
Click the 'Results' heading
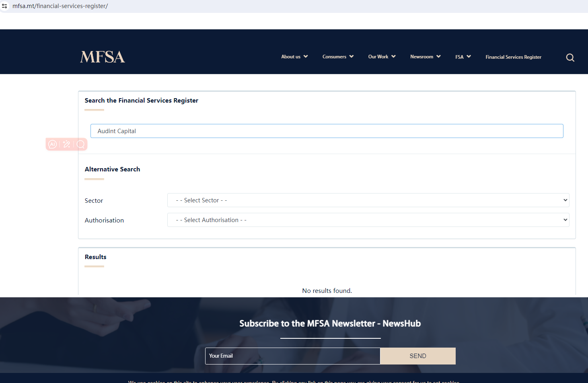95,257
